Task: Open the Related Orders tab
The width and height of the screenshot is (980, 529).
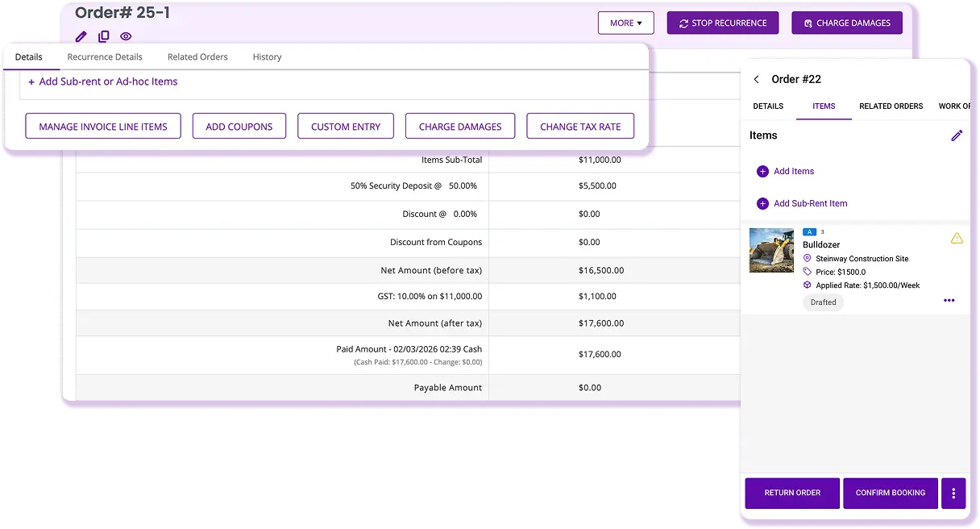Action: coord(197,57)
